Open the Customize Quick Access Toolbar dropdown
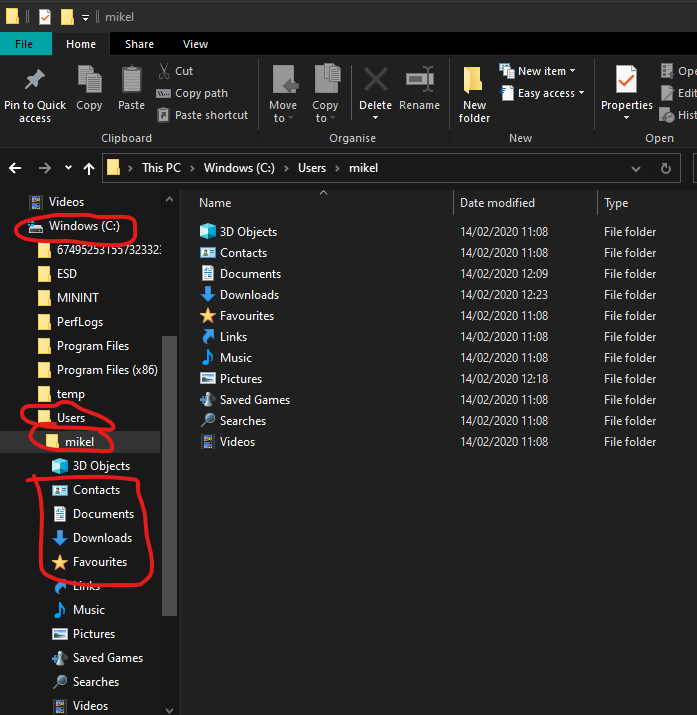697x715 pixels. pyautogui.click(x=85, y=18)
